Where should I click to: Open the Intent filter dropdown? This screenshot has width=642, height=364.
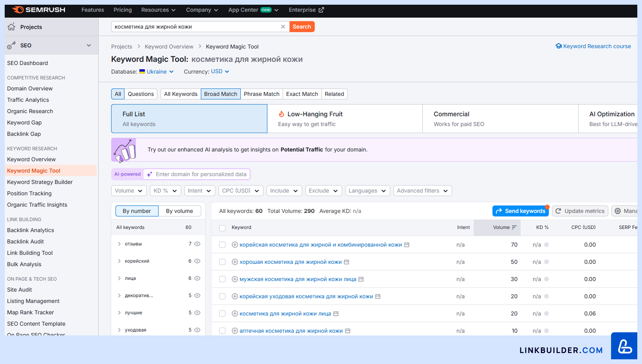click(200, 191)
